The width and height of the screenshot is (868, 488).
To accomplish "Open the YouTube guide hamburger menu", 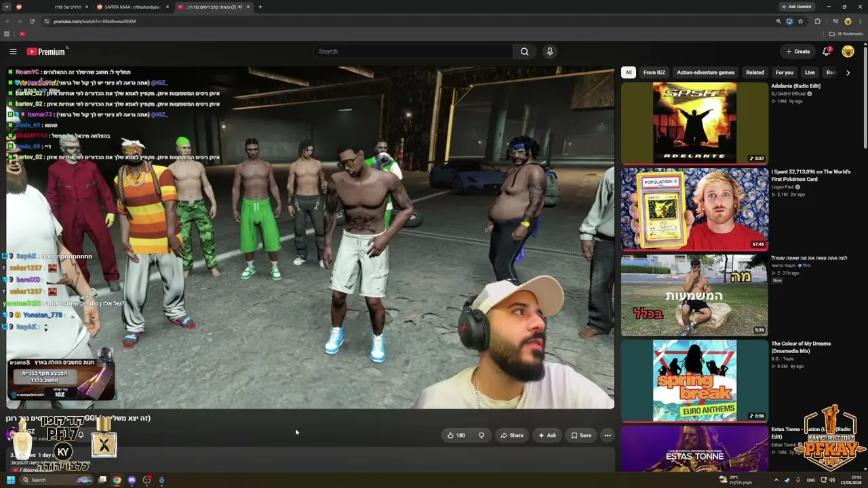I will coord(13,52).
